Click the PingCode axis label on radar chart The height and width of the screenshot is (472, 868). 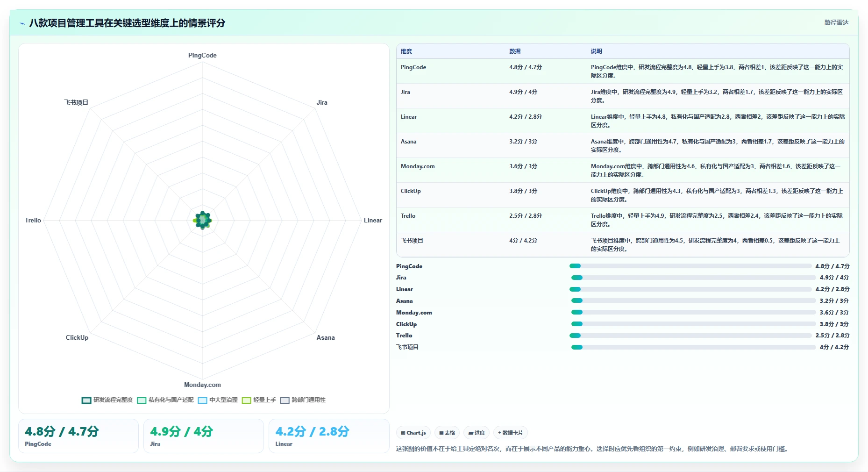[202, 55]
